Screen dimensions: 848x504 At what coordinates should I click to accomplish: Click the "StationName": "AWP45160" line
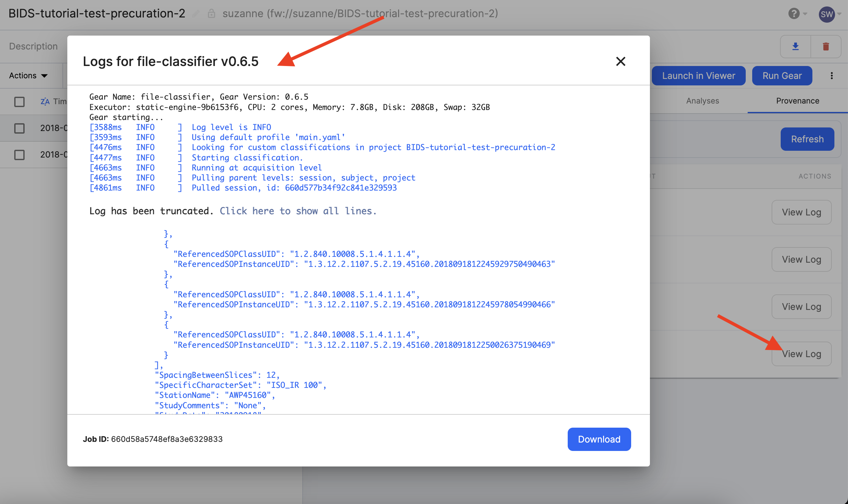tap(215, 395)
